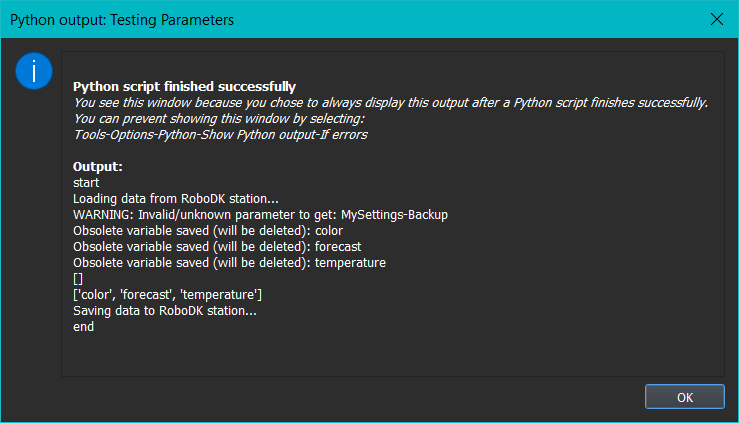739x423 pixels.
Task: Click the 'Tools-Options-Python-Show Python output-If errors' text
Action: (220, 134)
